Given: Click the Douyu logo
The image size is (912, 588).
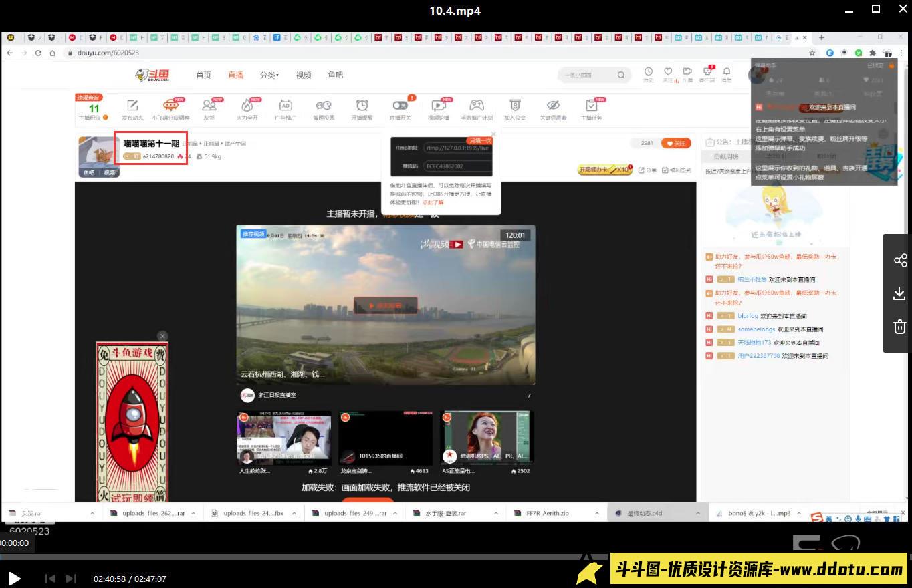Looking at the screenshot, I should [x=152, y=75].
